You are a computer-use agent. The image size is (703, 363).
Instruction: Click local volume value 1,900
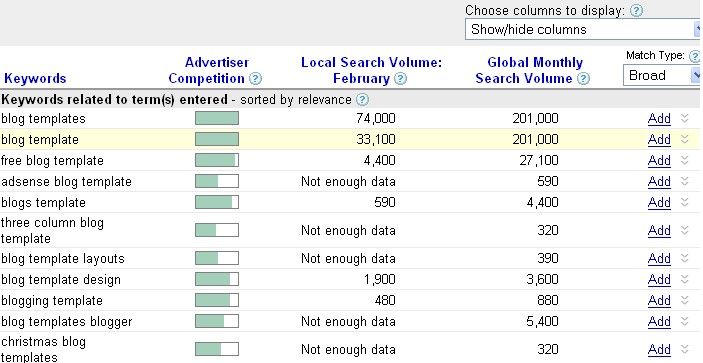point(379,280)
